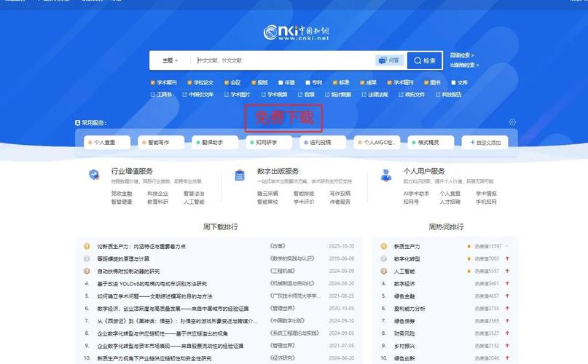Open AI学术助手 under 个人用户服务

click(416, 194)
